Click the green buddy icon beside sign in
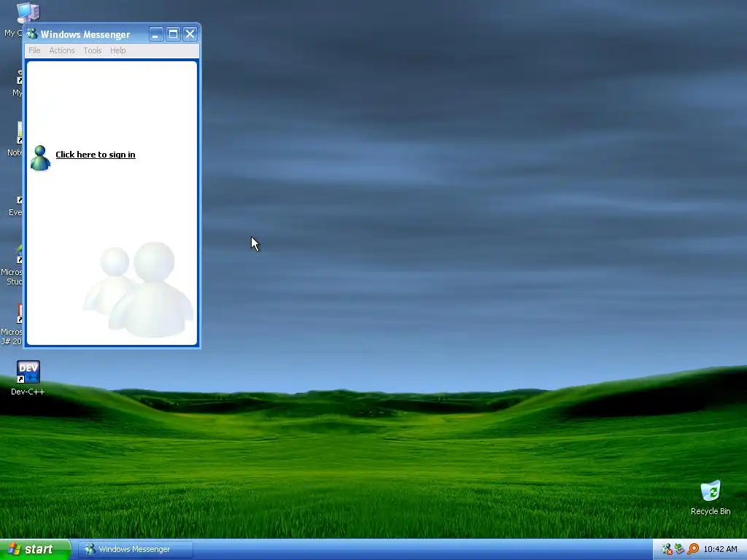The height and width of the screenshot is (560, 747). pyautogui.click(x=40, y=157)
